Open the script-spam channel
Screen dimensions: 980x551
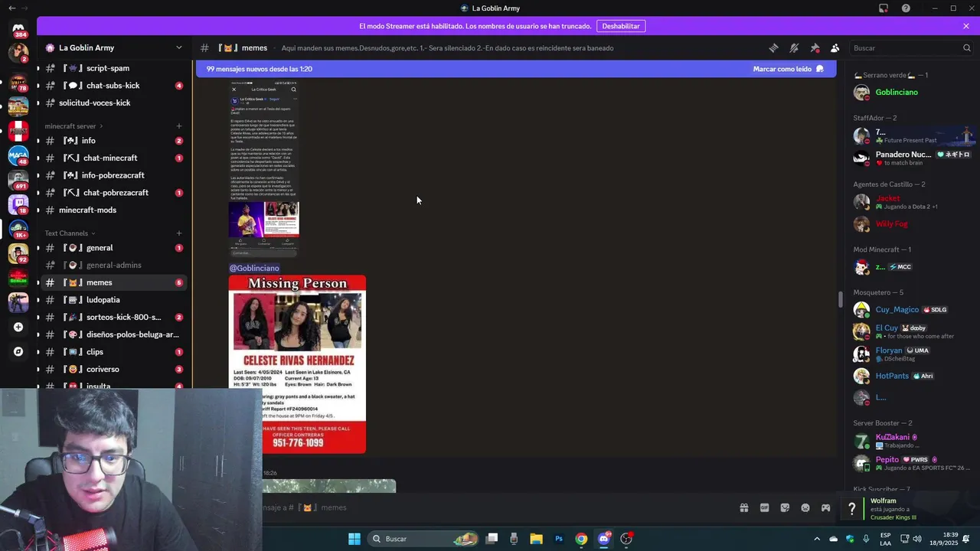pos(114,68)
